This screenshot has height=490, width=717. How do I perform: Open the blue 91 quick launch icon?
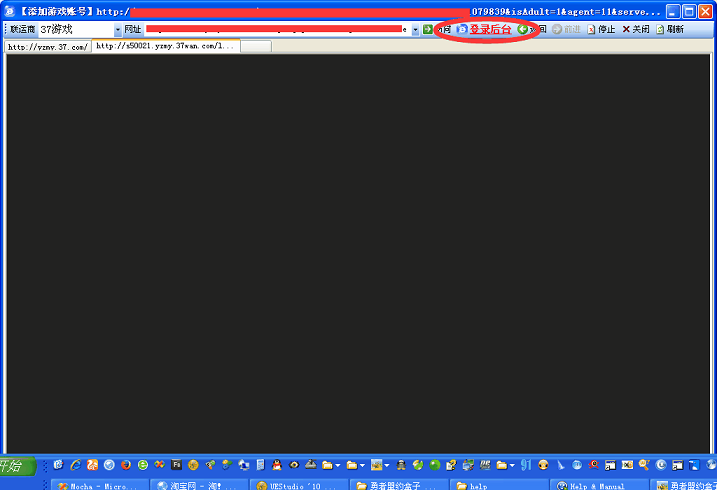(x=526, y=465)
